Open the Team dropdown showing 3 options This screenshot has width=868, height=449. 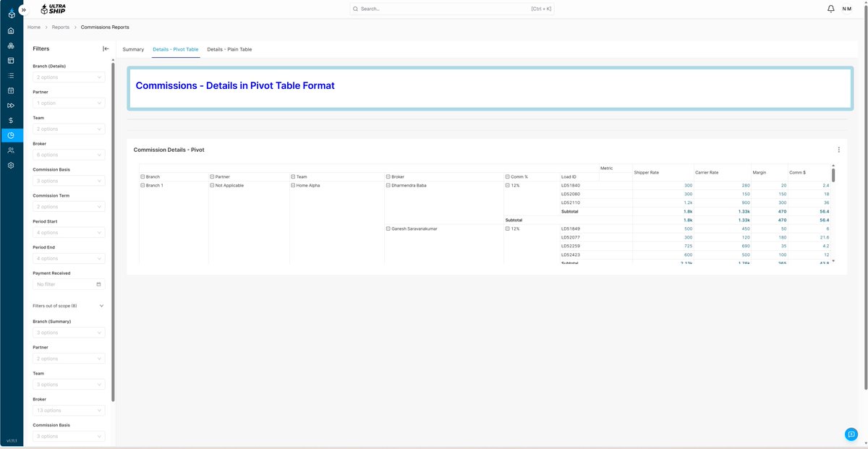point(69,385)
